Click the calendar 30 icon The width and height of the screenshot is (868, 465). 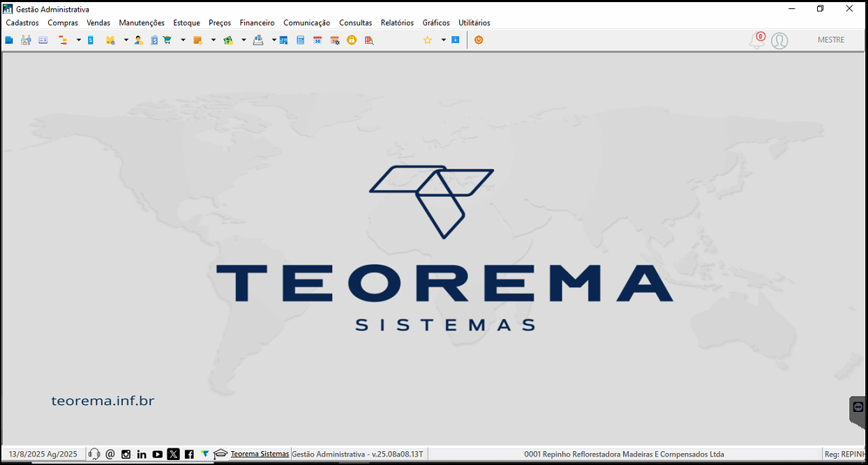click(x=317, y=40)
